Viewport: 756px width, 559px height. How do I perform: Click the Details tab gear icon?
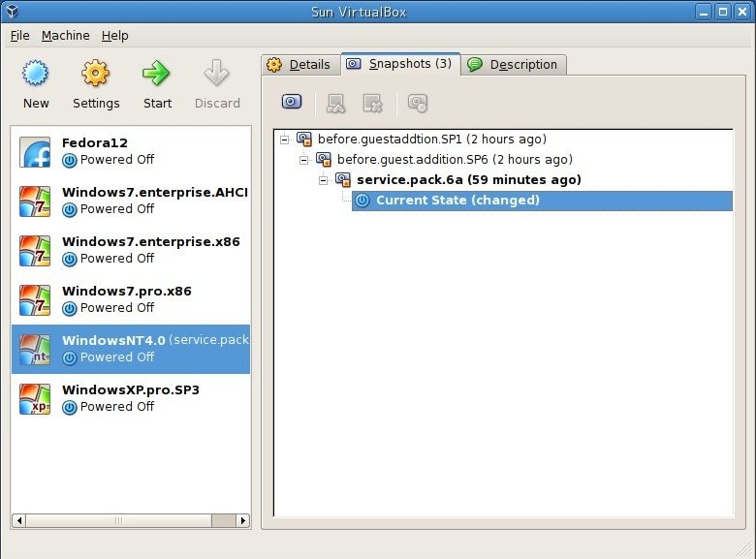pos(274,65)
